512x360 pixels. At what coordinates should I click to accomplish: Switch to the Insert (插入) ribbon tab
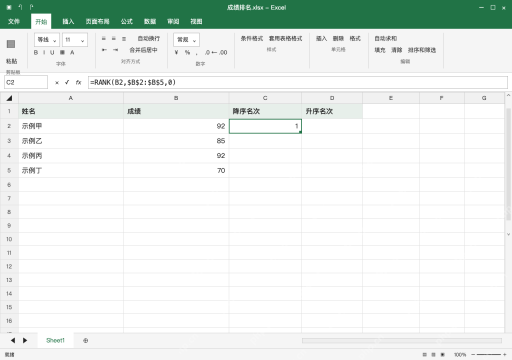point(68,22)
